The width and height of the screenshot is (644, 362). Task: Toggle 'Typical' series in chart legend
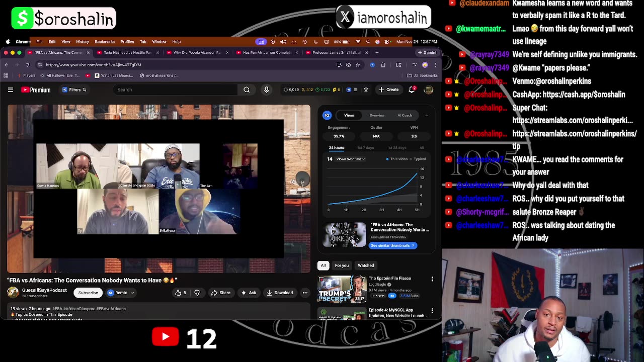pos(418,159)
